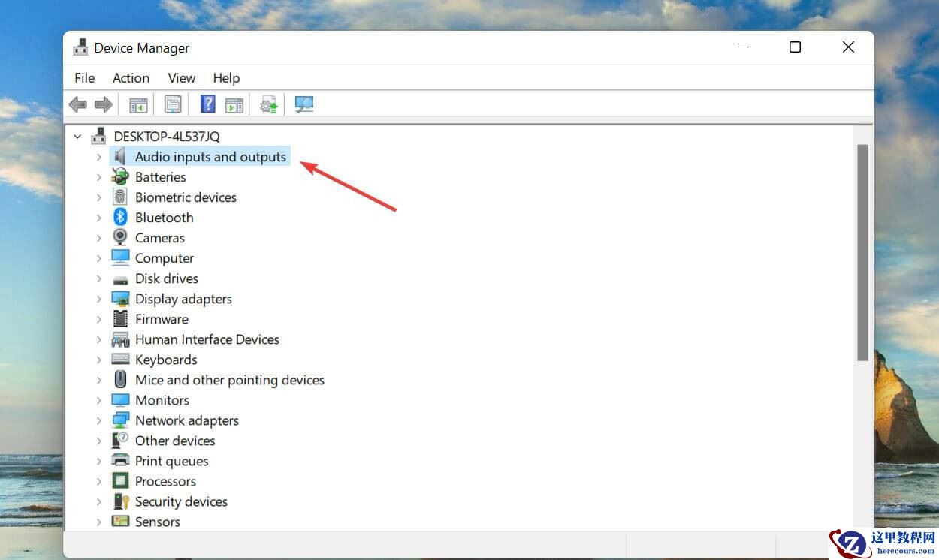Click the Computer category monitor icon
This screenshot has height=560, width=939.
[120, 257]
